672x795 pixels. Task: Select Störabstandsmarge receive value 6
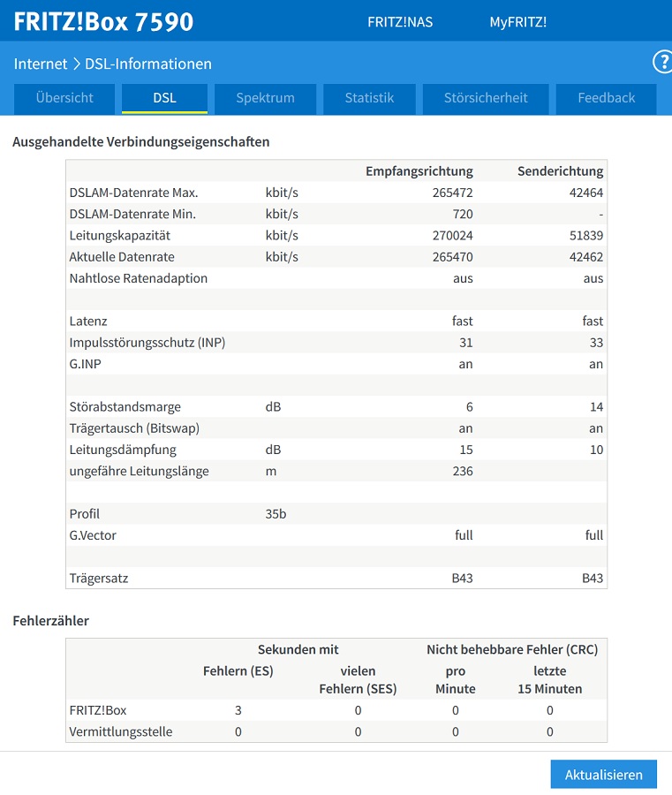coord(469,407)
